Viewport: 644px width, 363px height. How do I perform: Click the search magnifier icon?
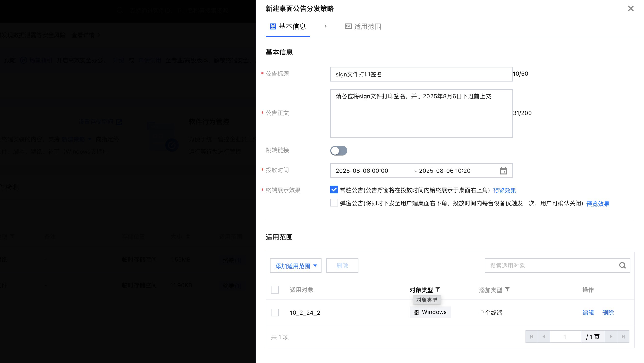click(622, 265)
